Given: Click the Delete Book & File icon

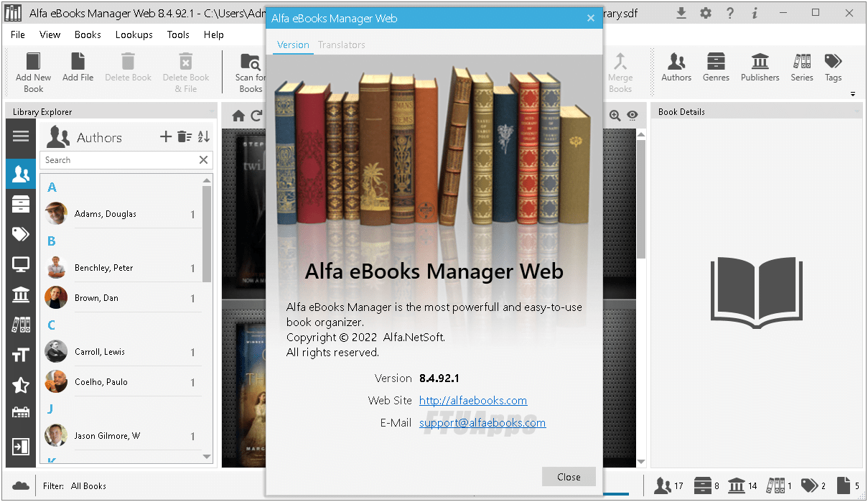Looking at the screenshot, I should [185, 62].
